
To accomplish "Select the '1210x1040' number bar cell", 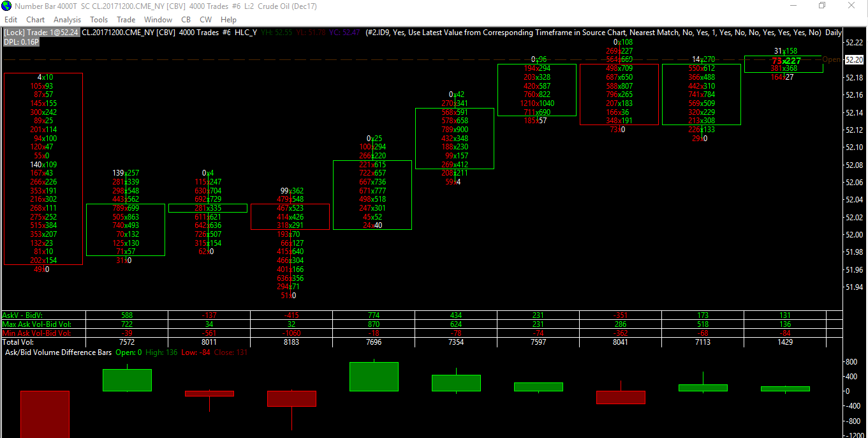I will pos(536,103).
